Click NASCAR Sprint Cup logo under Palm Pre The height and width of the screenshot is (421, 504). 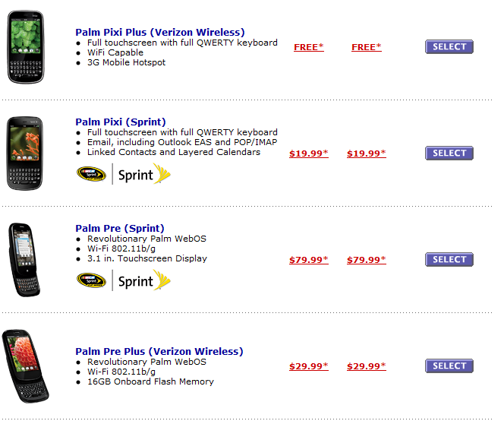pos(91,280)
